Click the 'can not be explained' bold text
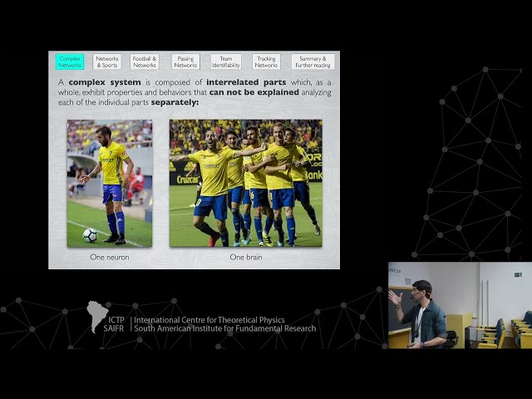 pyautogui.click(x=254, y=92)
